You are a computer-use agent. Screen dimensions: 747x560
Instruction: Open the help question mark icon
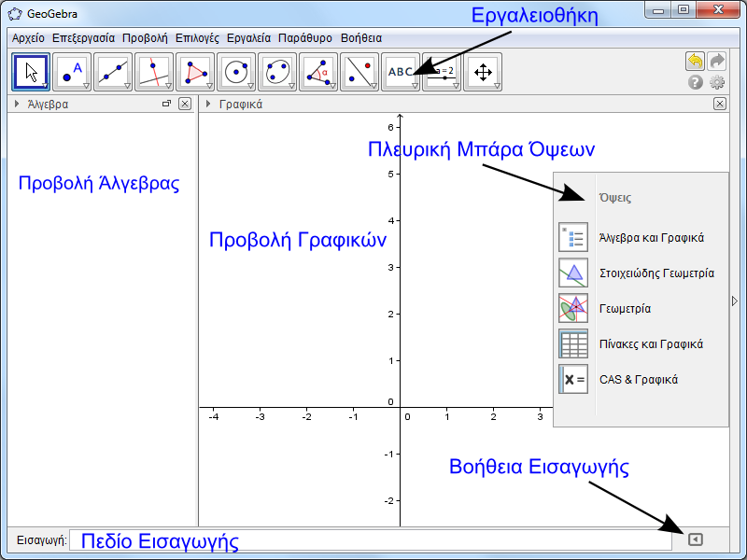pyautogui.click(x=695, y=82)
